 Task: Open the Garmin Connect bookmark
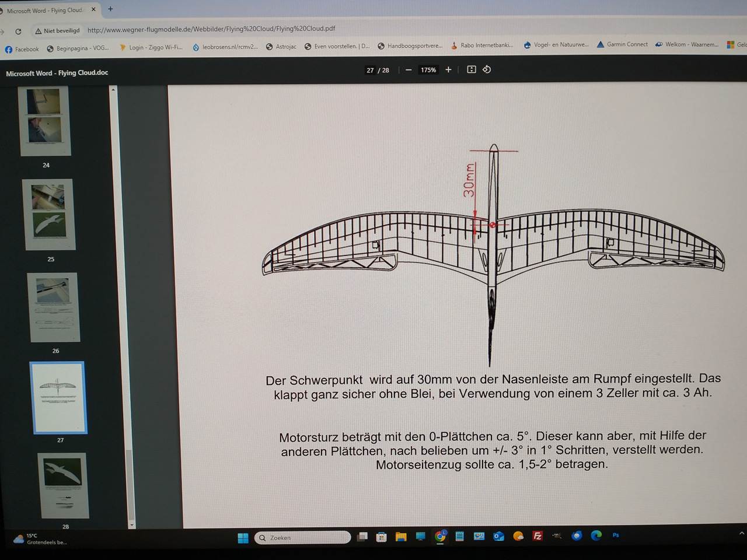[622, 44]
